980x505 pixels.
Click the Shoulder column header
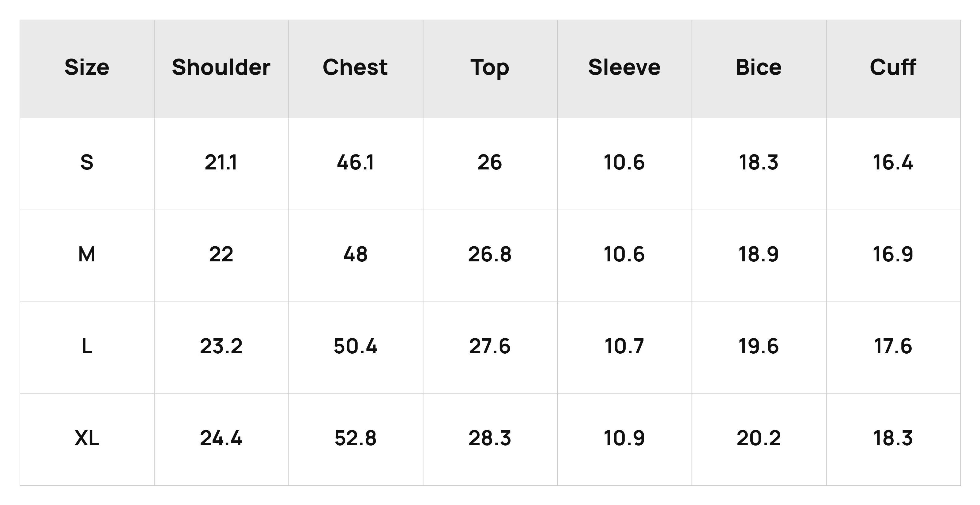coord(221,67)
